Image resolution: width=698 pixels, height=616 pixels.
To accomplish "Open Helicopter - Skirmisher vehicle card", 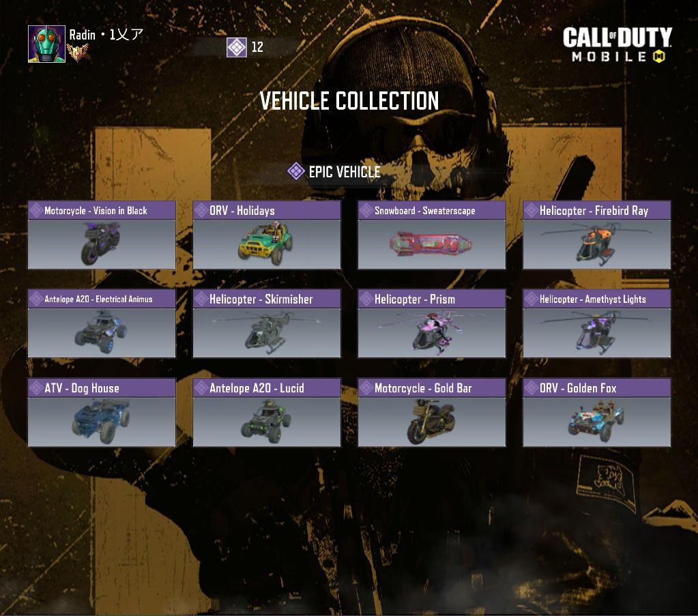I will 267,323.
